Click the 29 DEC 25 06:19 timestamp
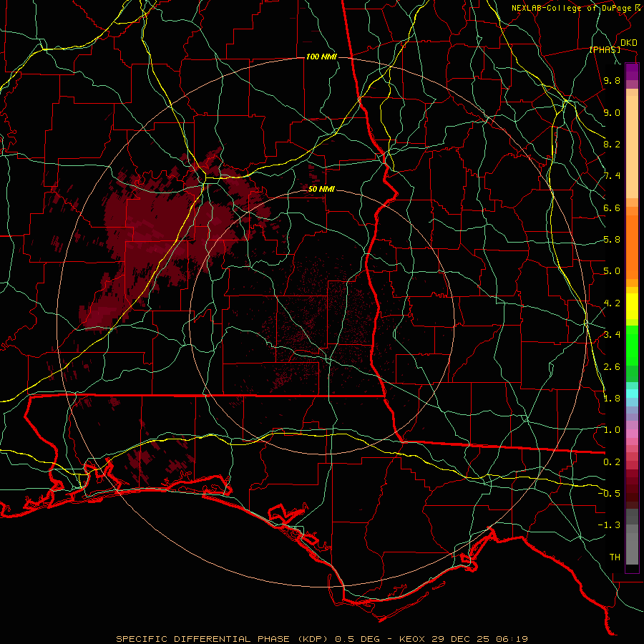 coord(479,639)
